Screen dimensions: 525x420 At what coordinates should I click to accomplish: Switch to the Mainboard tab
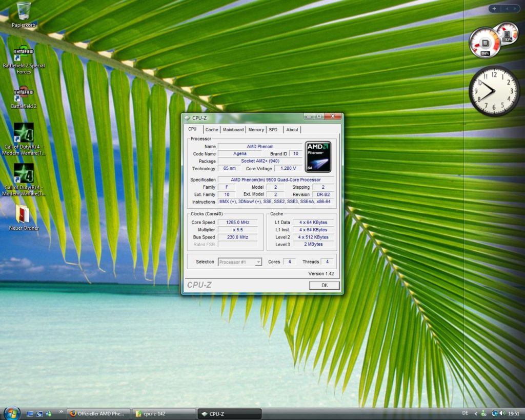coord(233,130)
